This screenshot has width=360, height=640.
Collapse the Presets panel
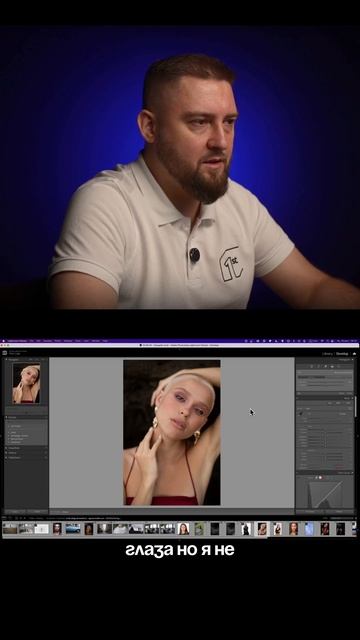click(x=6, y=417)
